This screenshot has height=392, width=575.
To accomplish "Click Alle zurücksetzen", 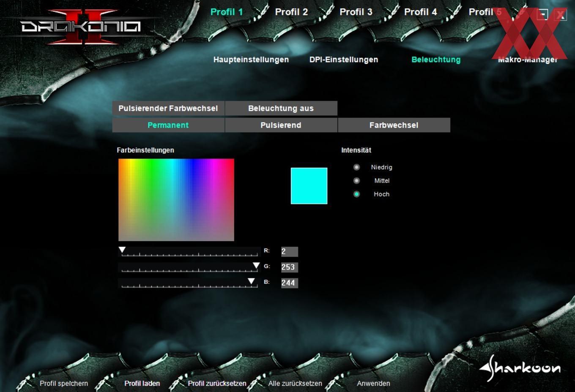I will coord(295,384).
